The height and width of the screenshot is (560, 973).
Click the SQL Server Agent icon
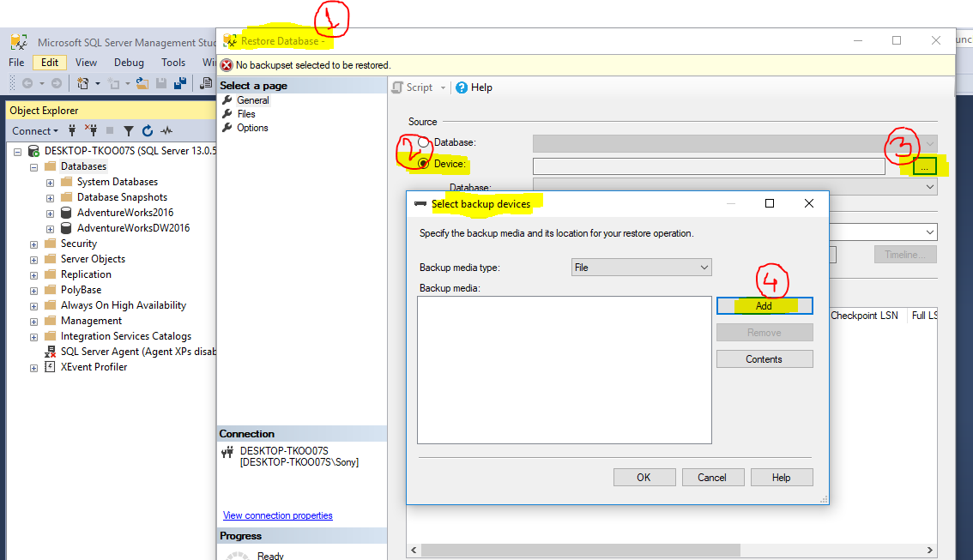[51, 352]
